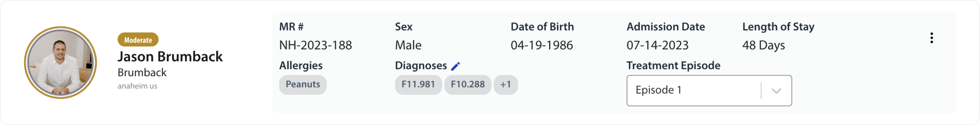This screenshot has height=125, width=980.
Task: Click the date of birth 04-19-1986
Action: point(541,45)
